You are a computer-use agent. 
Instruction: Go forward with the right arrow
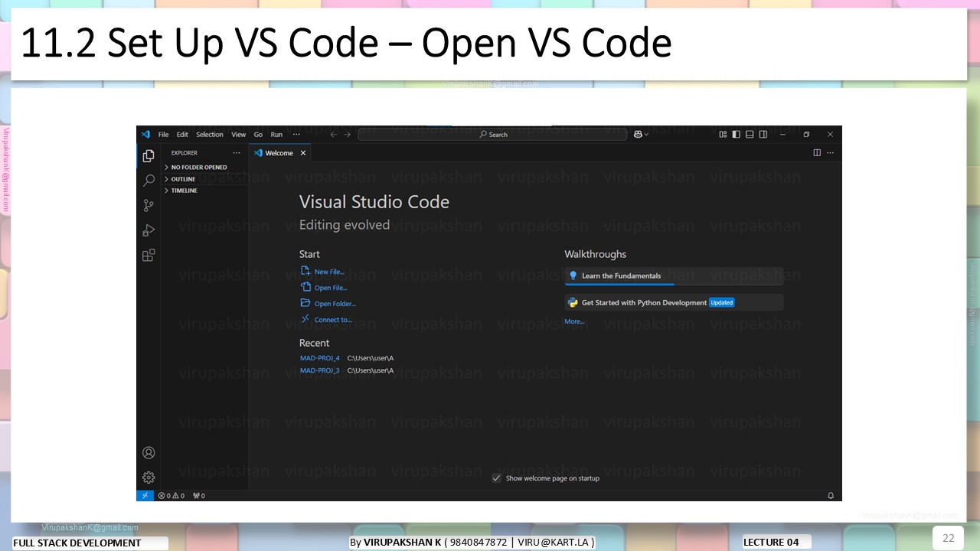click(x=347, y=134)
